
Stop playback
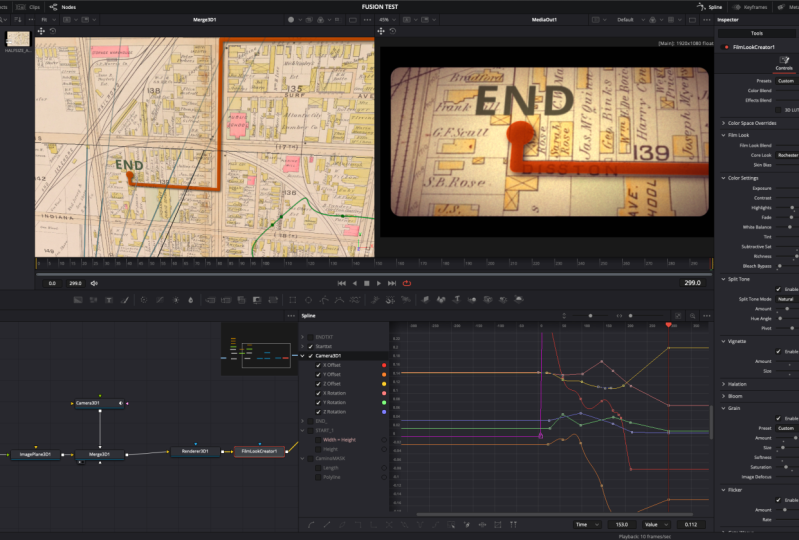(x=366, y=283)
